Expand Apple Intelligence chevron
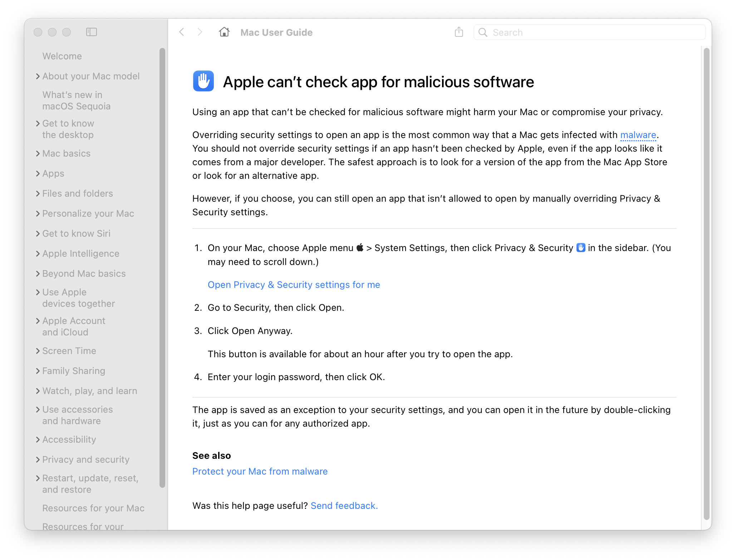Viewport: 736px width, 560px height. (x=38, y=254)
